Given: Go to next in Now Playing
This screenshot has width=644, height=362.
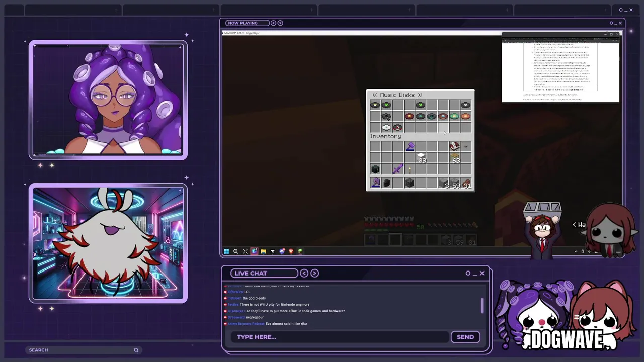Looking at the screenshot, I should (280, 23).
